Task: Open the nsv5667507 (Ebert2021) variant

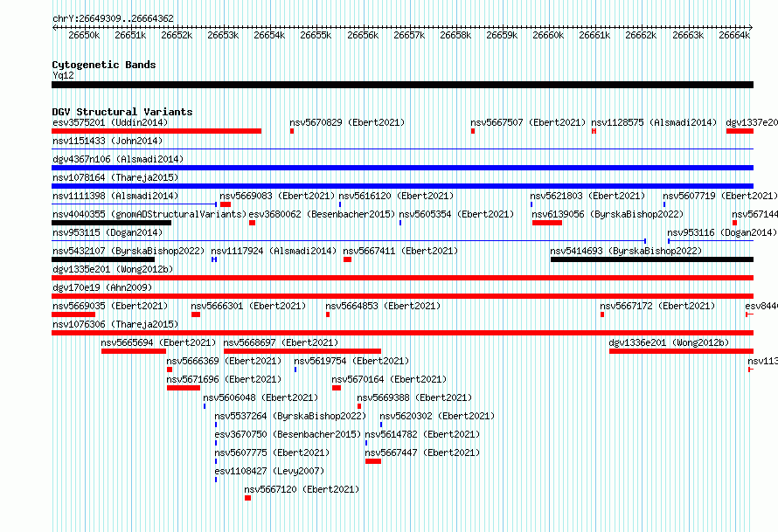Action: (x=528, y=122)
